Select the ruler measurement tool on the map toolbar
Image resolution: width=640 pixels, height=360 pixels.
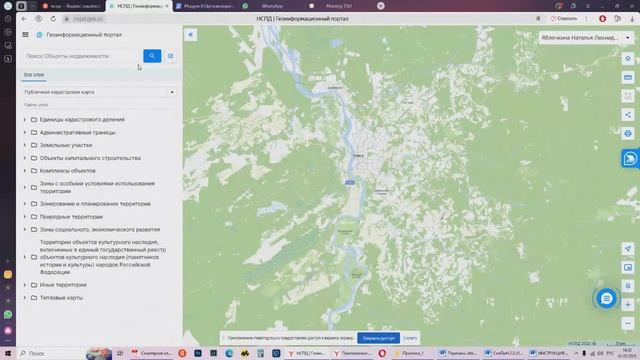coord(628,78)
